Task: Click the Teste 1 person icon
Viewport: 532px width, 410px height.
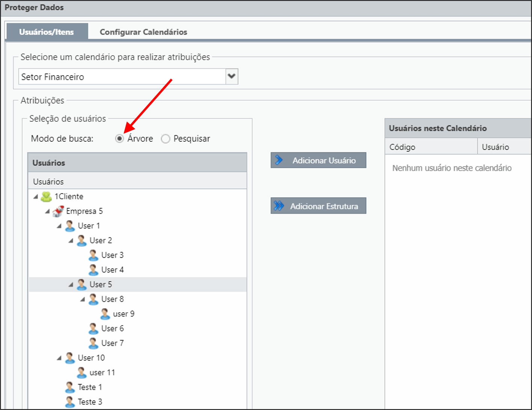Action: point(70,387)
